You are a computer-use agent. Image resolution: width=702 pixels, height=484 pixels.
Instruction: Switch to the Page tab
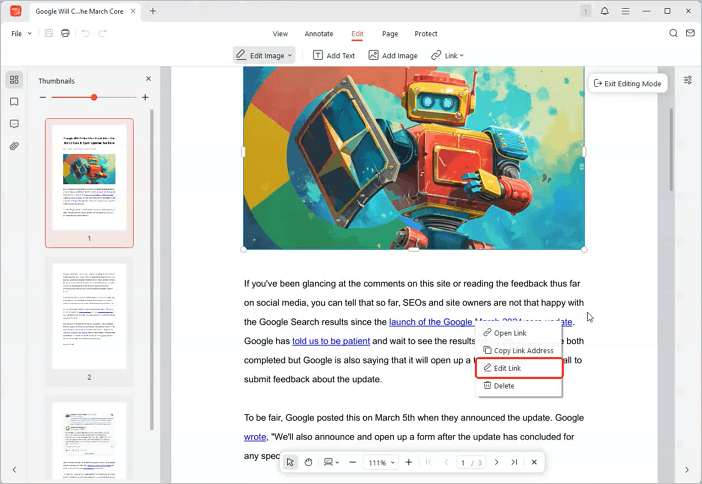pyautogui.click(x=390, y=34)
